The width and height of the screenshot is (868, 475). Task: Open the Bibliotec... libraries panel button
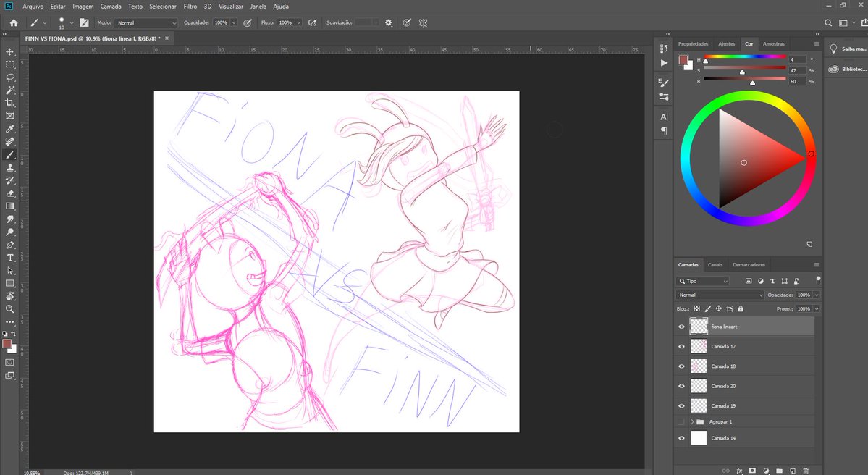[x=847, y=70]
